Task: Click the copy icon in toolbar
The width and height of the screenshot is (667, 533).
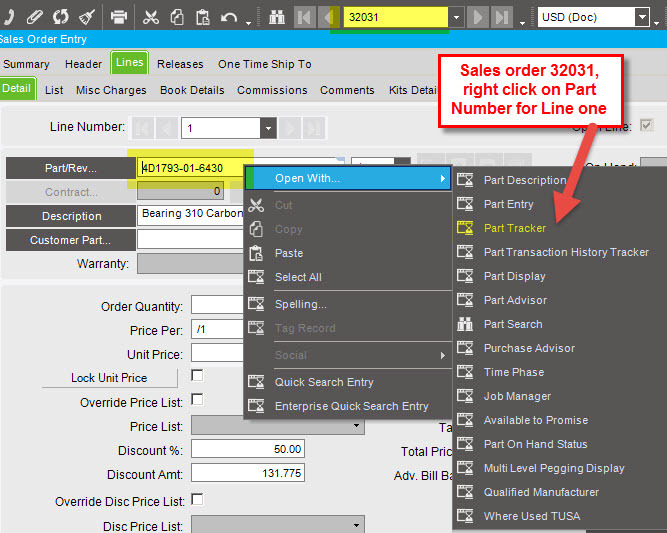Action: (x=177, y=17)
